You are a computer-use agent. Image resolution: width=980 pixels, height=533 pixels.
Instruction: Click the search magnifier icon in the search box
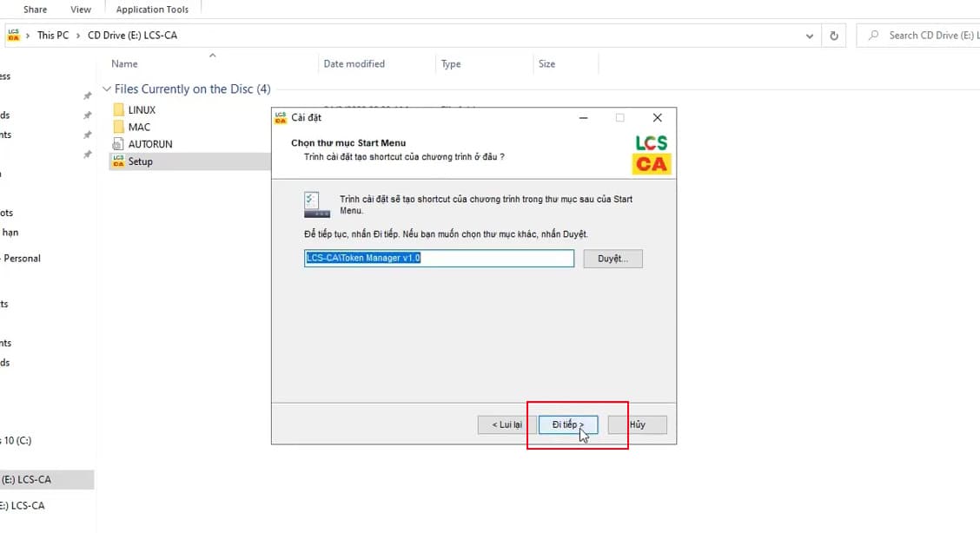pyautogui.click(x=871, y=36)
